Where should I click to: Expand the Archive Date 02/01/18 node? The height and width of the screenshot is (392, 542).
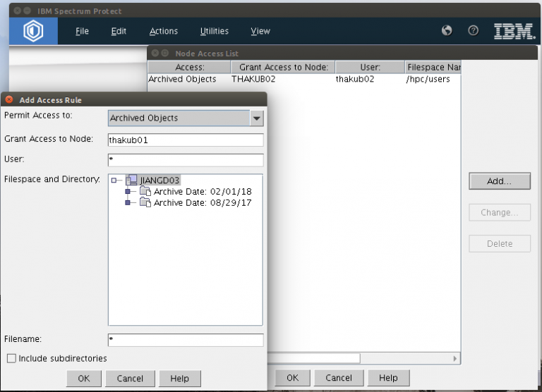click(128, 192)
